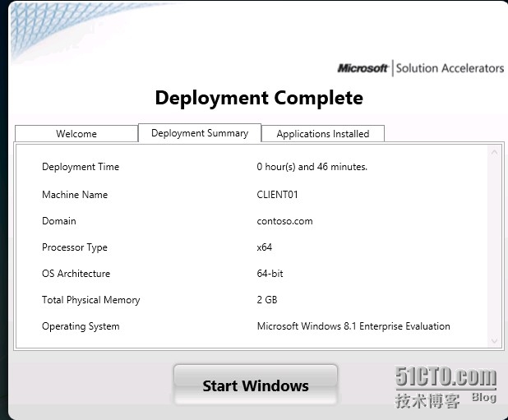
Task: Click the summary scrollbar down arrow
Action: pyautogui.click(x=494, y=340)
